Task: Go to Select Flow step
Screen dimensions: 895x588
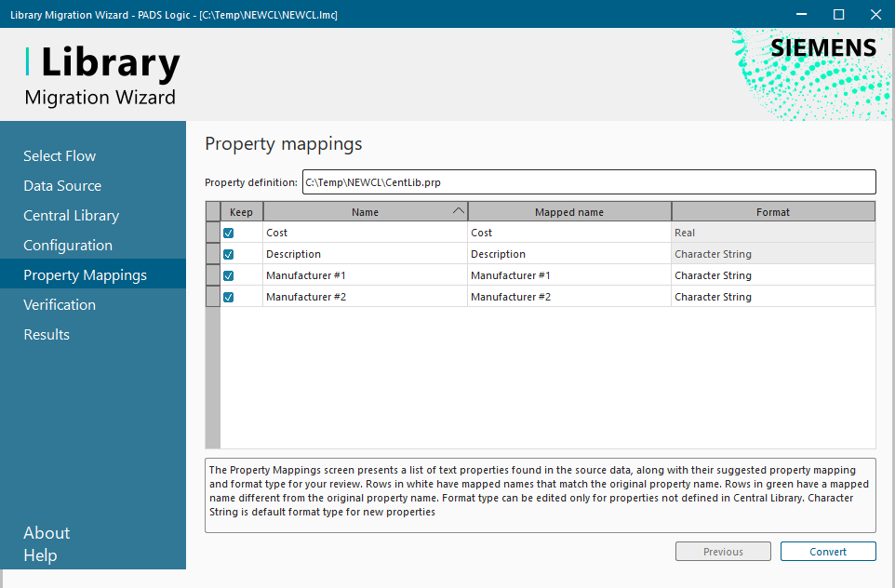Action: tap(60, 155)
